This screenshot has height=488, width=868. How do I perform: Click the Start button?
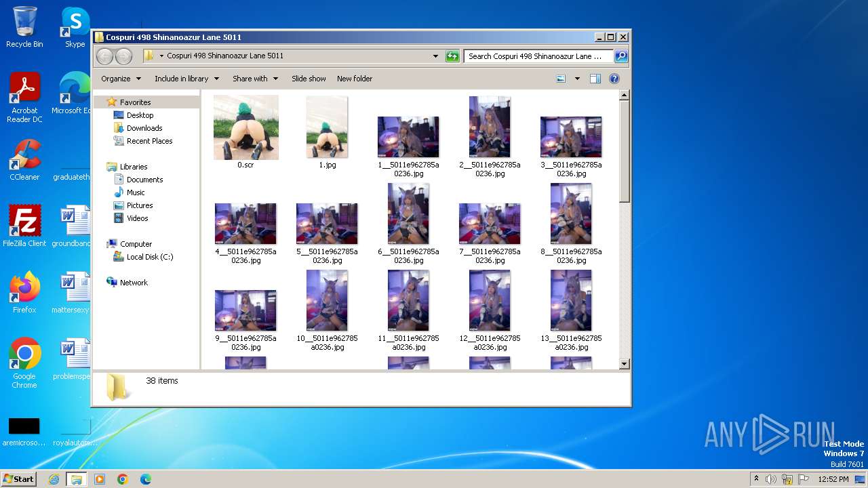pos(19,479)
